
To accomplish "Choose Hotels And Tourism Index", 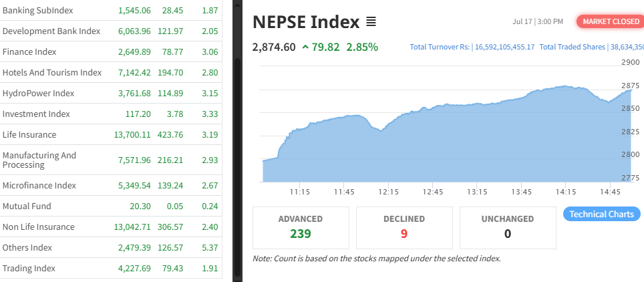I will (x=52, y=73).
